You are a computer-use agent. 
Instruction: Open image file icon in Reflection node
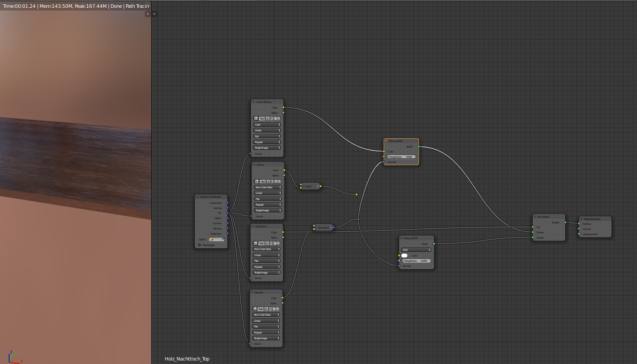275,243
